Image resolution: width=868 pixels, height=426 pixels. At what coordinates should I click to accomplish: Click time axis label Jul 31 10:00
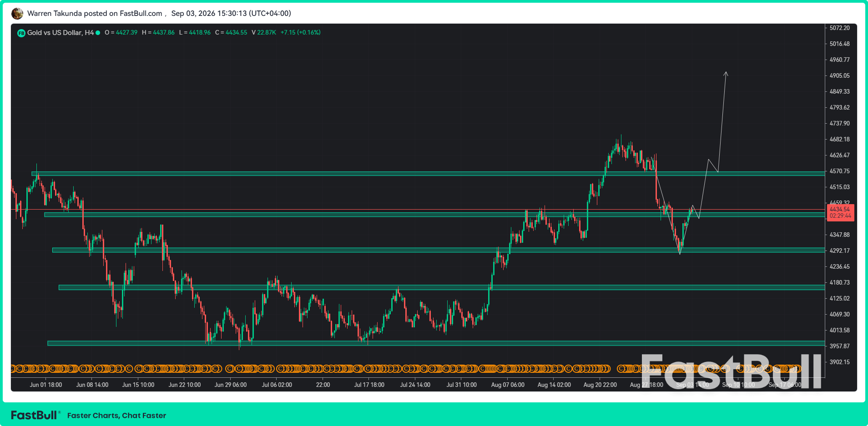(x=462, y=385)
